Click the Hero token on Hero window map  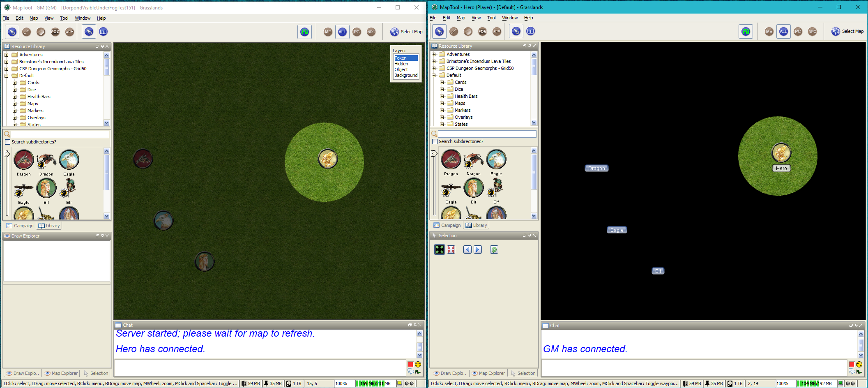point(781,153)
